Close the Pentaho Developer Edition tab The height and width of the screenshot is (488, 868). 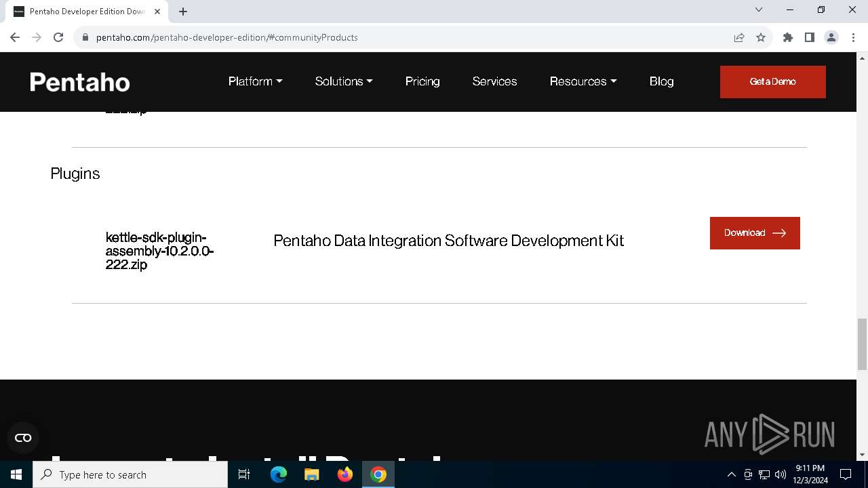tap(157, 12)
